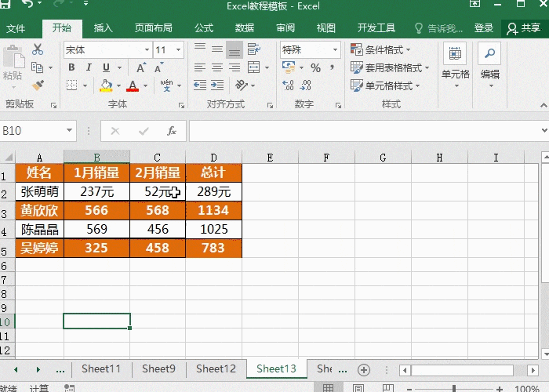Viewport: 549px width, 392px height.
Task: Switch to Sheet12 tab
Action: (216, 369)
